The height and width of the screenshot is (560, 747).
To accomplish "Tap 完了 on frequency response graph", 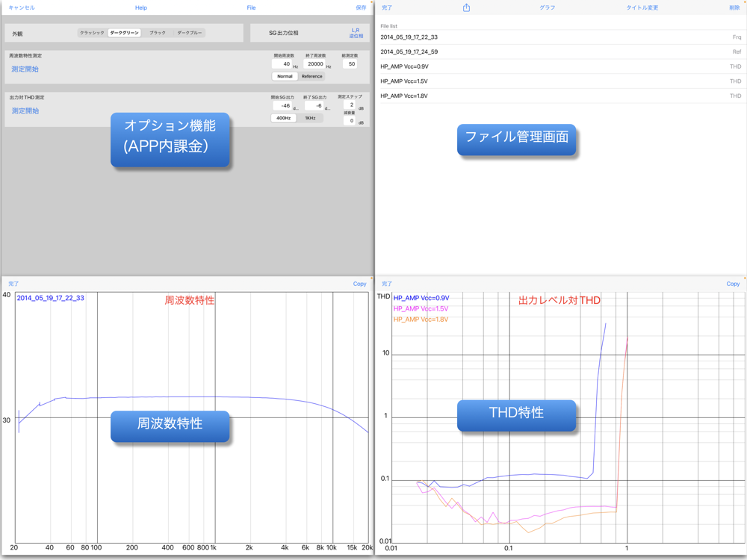I will pos(13,284).
